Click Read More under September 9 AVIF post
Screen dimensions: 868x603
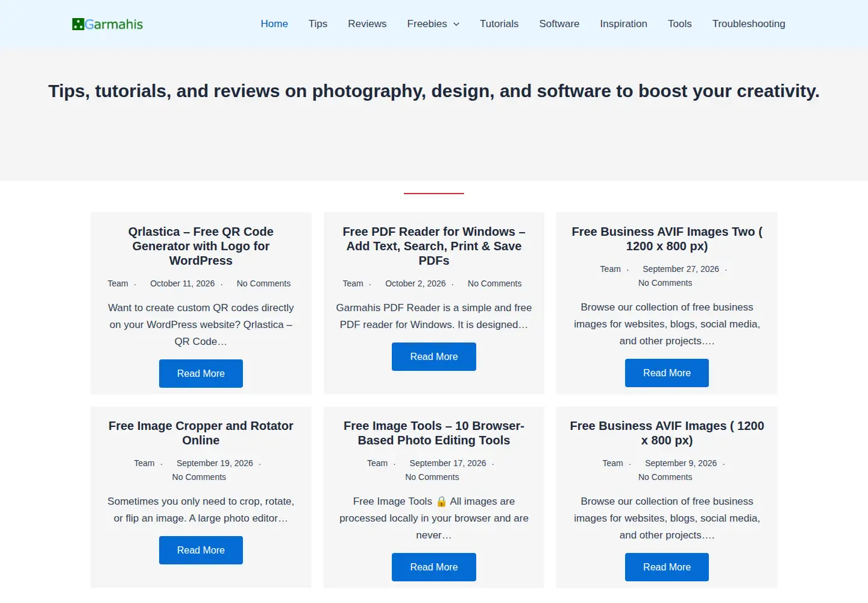pos(667,567)
